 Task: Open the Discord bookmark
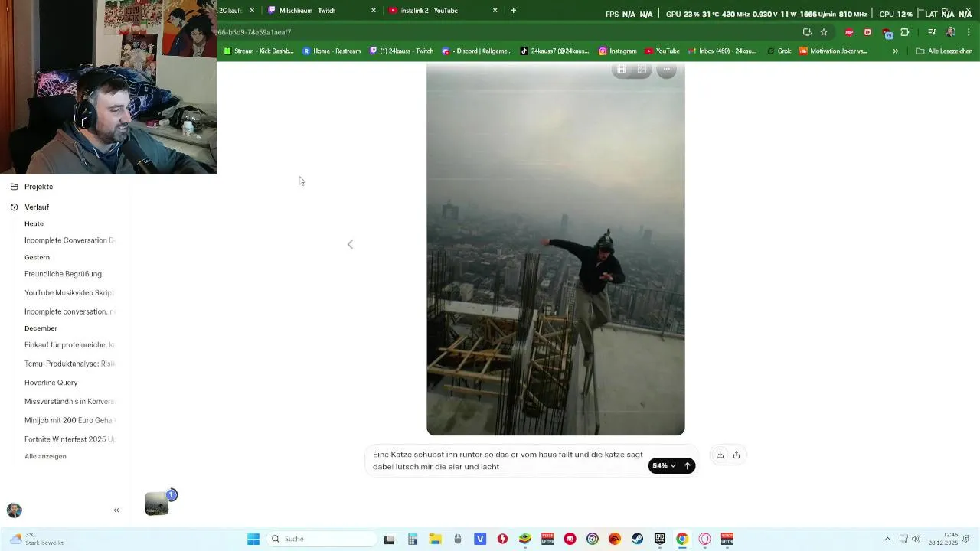coord(476,51)
